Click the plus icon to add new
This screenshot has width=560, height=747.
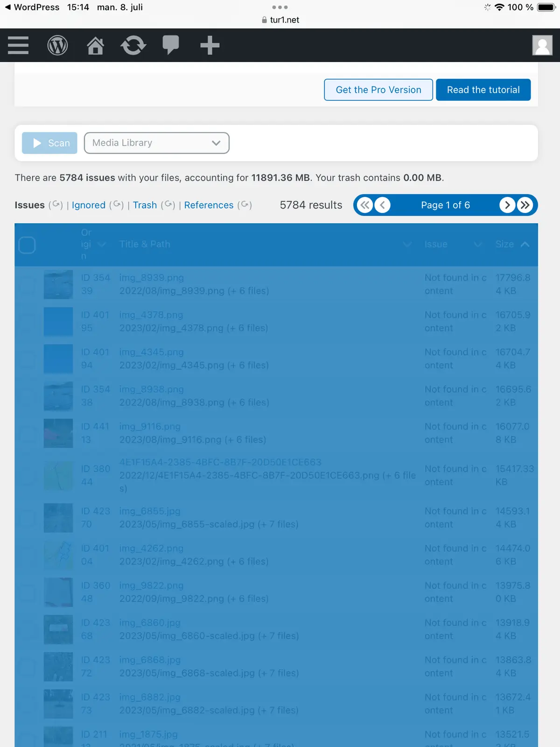(210, 45)
